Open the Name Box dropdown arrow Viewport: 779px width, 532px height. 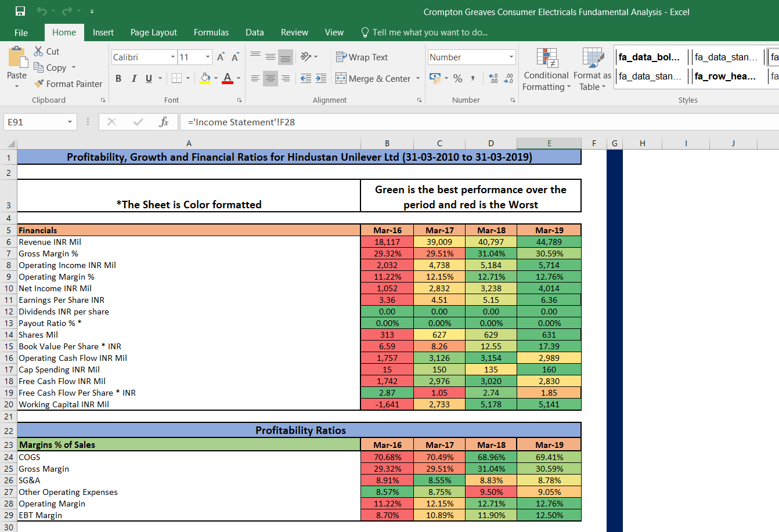click(70, 122)
